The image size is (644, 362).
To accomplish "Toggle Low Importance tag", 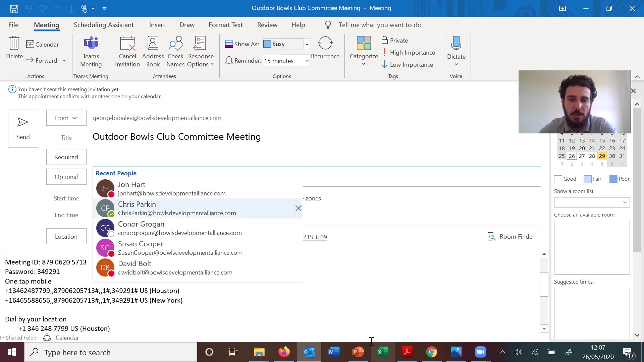I will 407,65.
